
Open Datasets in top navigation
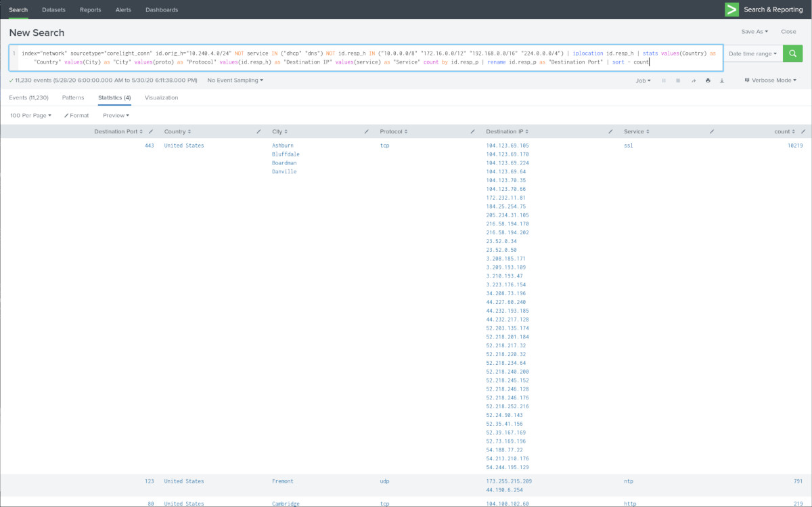point(53,9)
